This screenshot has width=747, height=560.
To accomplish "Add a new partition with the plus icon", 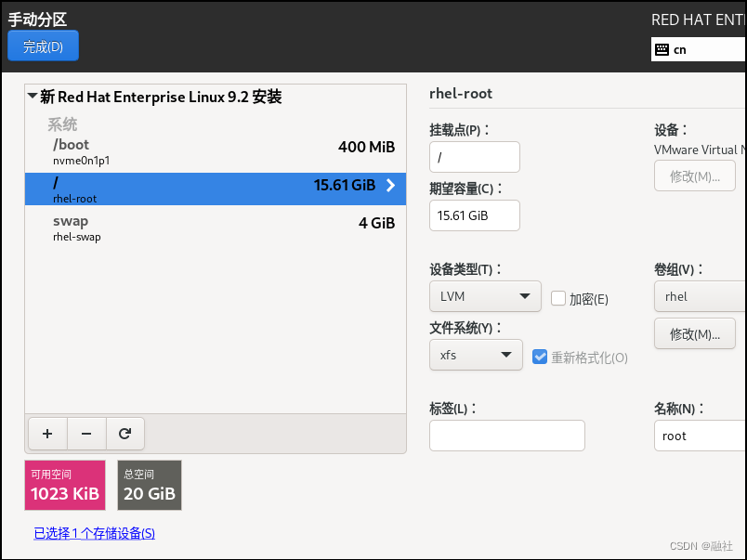I will [x=47, y=433].
